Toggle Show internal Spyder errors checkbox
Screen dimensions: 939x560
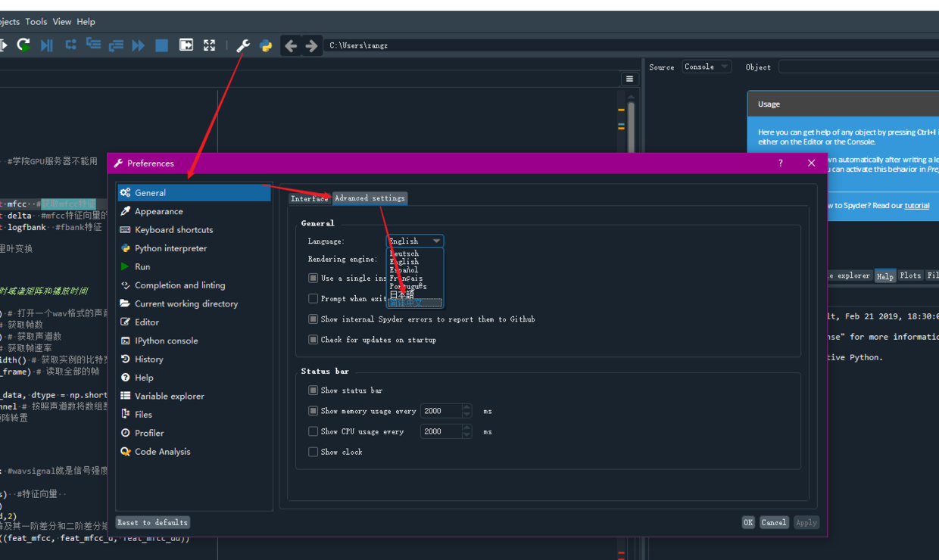coord(313,319)
